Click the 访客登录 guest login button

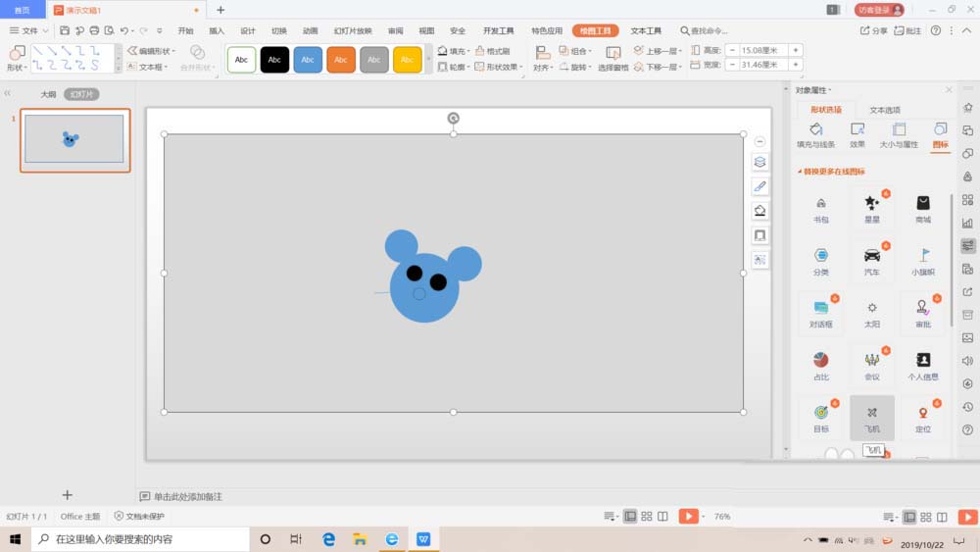pyautogui.click(x=878, y=10)
